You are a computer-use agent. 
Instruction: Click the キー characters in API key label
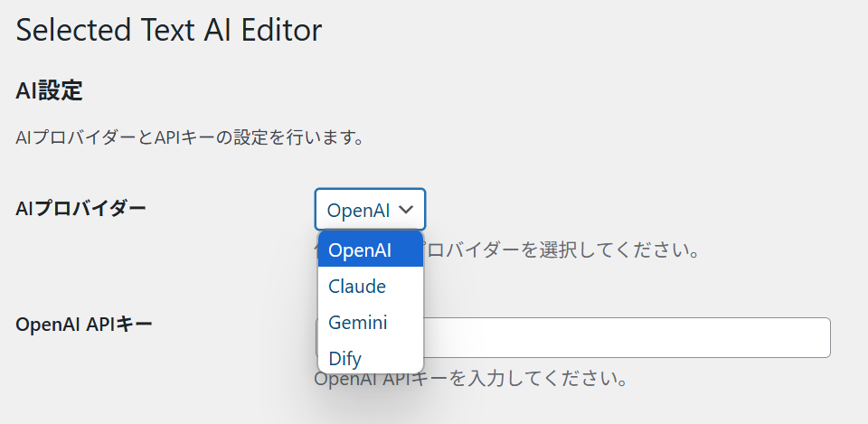(136, 324)
